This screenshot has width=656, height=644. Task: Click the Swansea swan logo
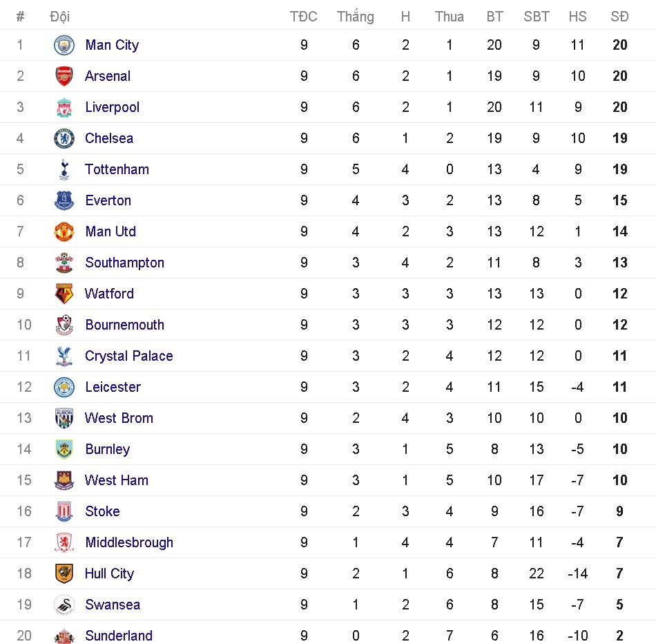click(x=64, y=605)
